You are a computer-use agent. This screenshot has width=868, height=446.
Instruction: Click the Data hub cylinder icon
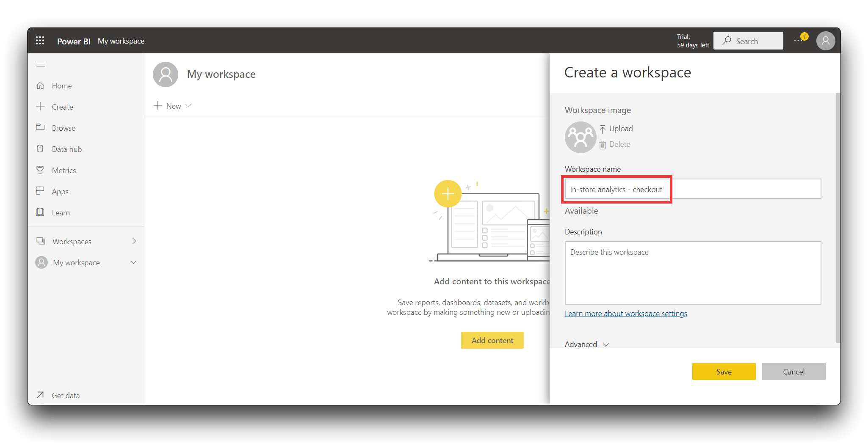coord(40,149)
